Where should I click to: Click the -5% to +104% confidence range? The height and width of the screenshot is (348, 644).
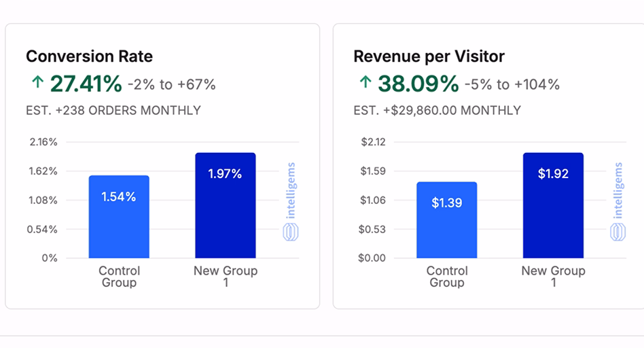click(x=512, y=85)
